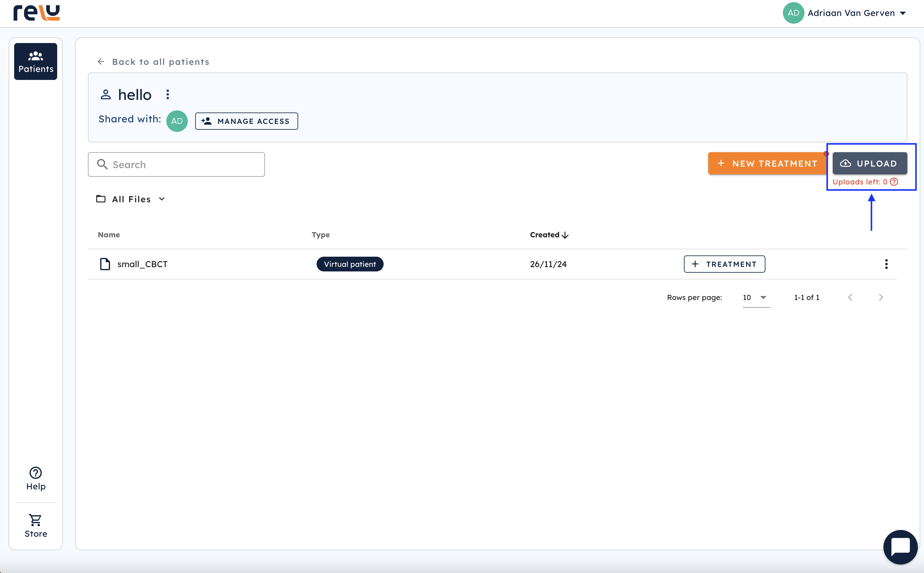The image size is (924, 573).
Task: Click the three-dot menu next to hello
Action: (168, 94)
